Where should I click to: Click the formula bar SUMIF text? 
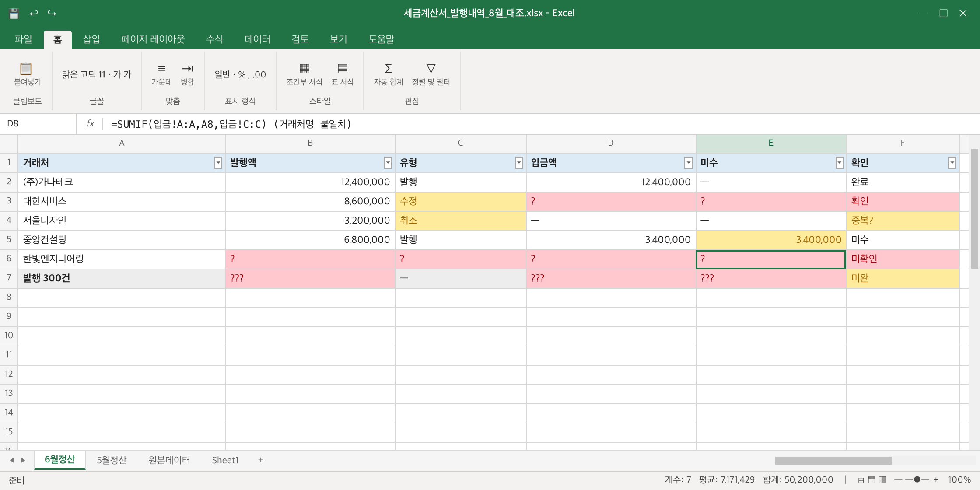click(x=231, y=124)
